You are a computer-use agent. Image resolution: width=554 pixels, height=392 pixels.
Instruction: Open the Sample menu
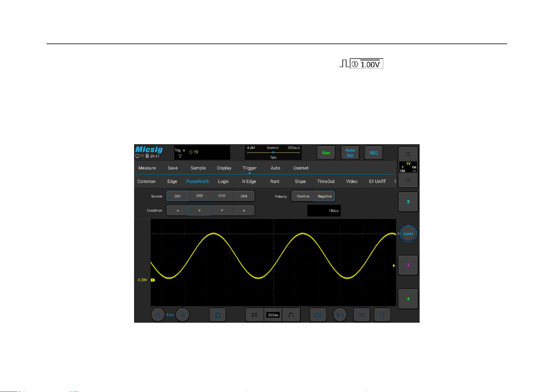198,168
